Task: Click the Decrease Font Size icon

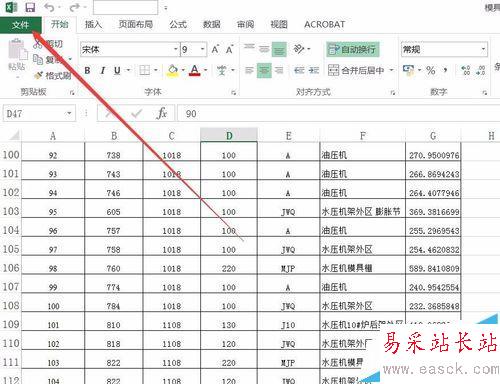Action: coord(230,50)
